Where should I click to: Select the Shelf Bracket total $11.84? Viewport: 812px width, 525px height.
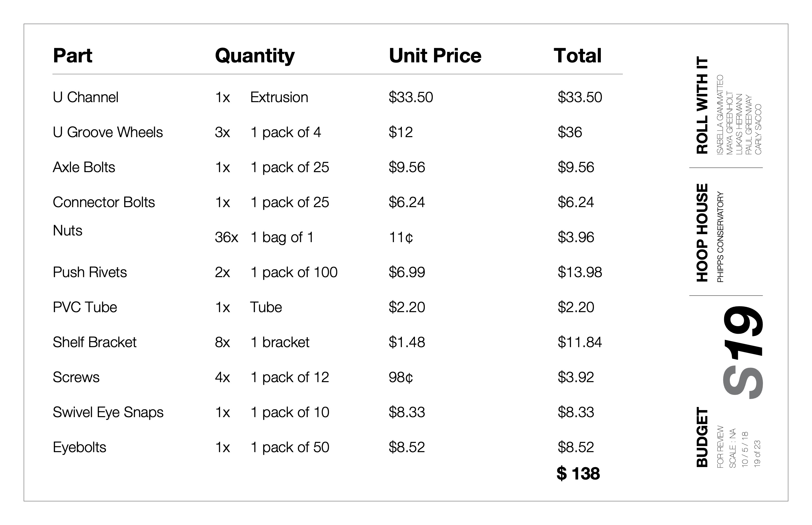pyautogui.click(x=579, y=342)
